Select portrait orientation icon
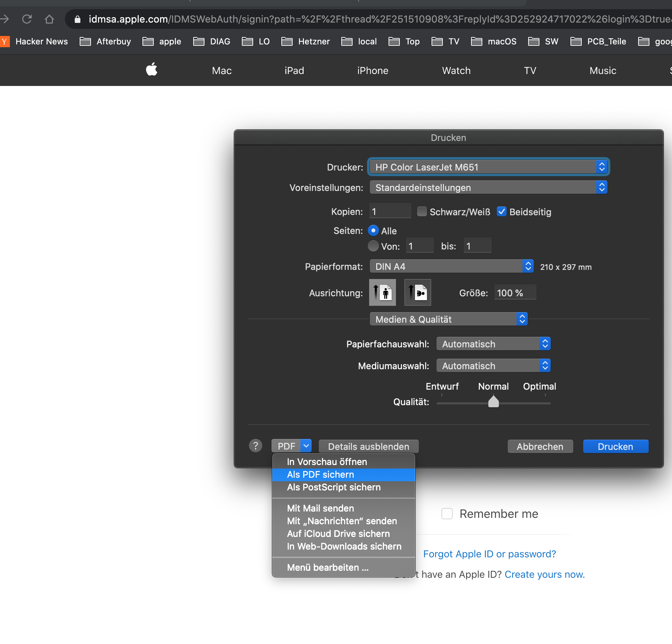This screenshot has width=672, height=644. click(x=382, y=292)
